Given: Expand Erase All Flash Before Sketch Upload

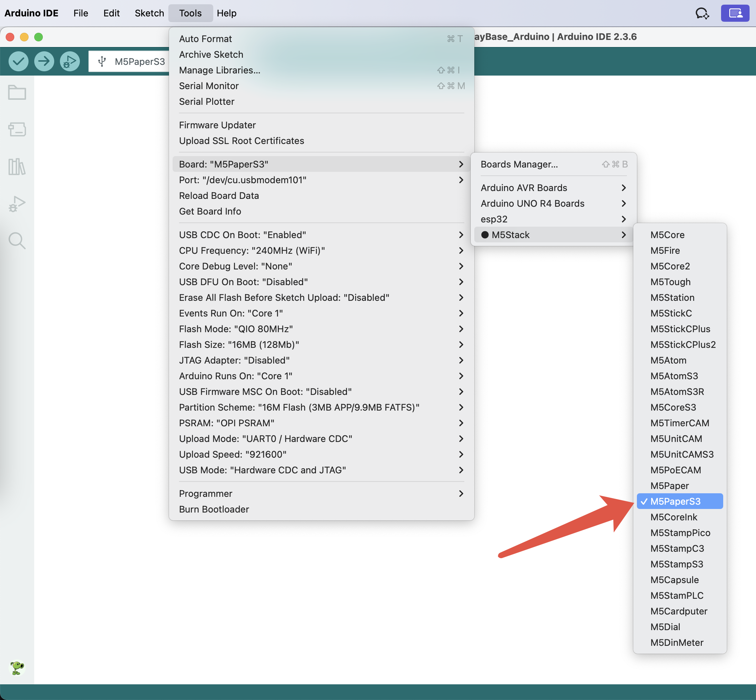Looking at the screenshot, I should tap(321, 298).
